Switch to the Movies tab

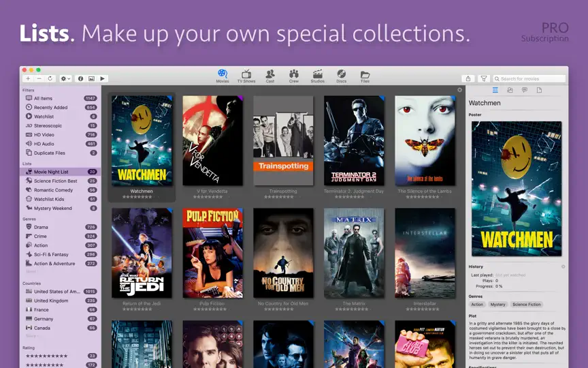click(223, 76)
